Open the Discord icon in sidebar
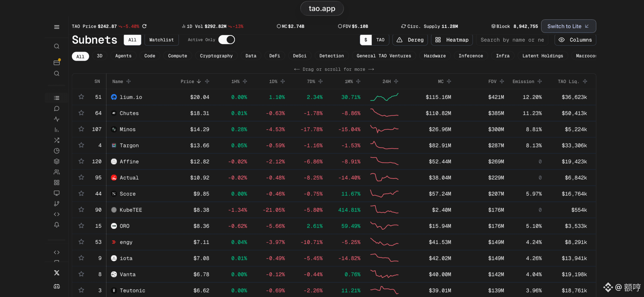This screenshot has width=644, height=297. pos(57,286)
